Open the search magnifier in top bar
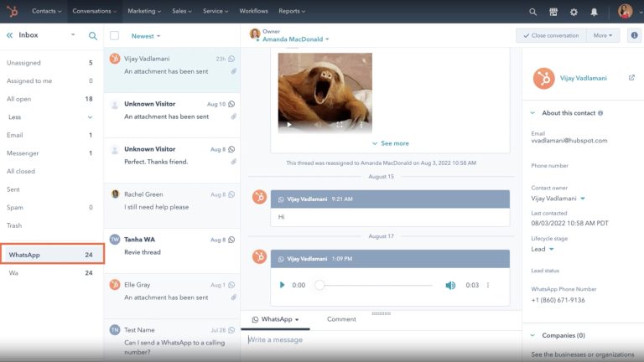644x362 pixels. [x=532, y=12]
